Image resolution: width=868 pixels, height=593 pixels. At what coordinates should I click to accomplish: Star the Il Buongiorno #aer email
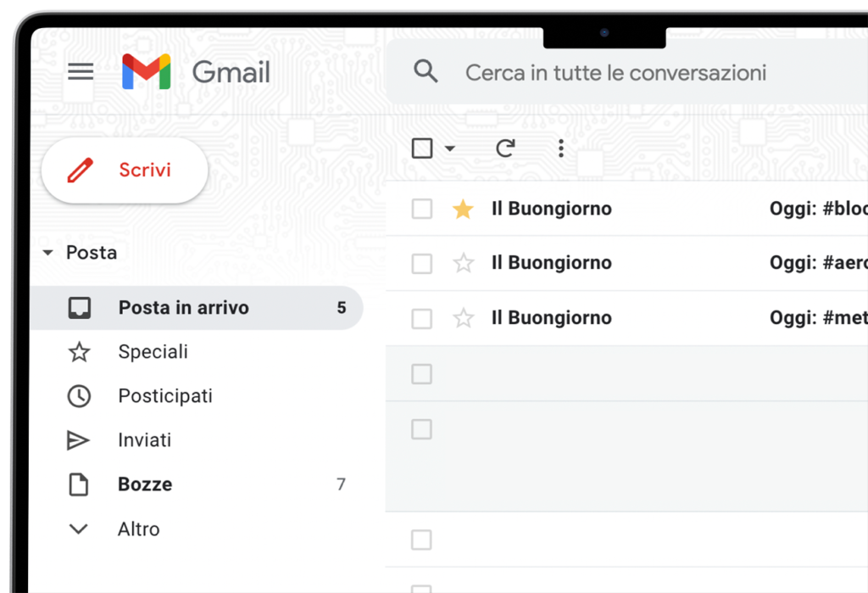point(463,263)
